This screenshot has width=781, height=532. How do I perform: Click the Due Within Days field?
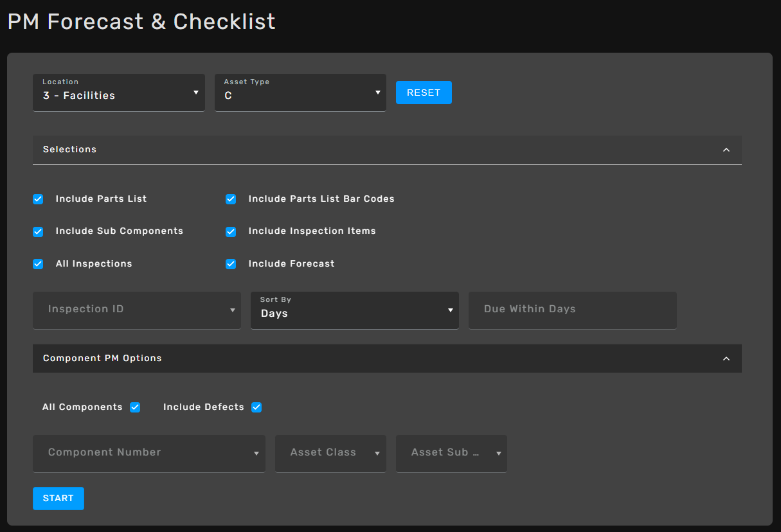(572, 310)
